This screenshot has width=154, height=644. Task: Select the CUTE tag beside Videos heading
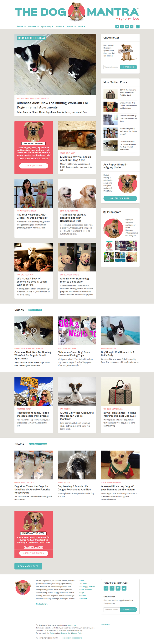pos(30,310)
